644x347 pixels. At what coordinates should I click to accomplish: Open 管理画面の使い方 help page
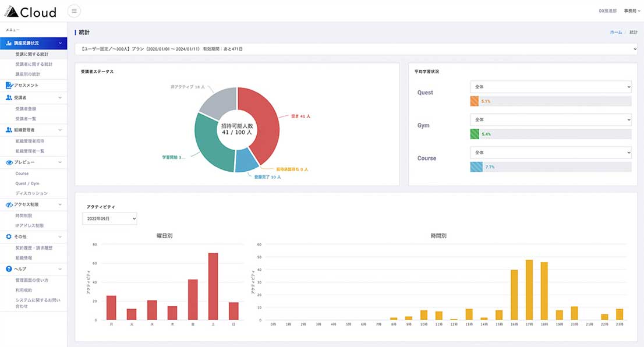(32, 280)
